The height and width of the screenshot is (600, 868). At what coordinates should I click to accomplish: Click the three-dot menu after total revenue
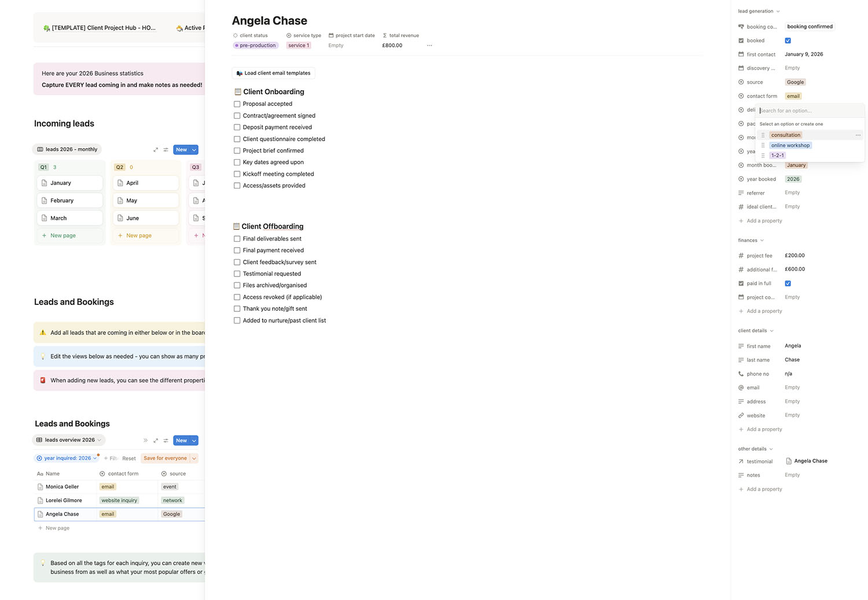coord(429,45)
